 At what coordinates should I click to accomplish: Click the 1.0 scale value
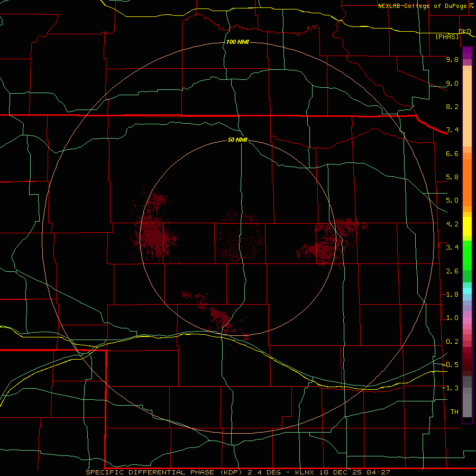point(452,318)
